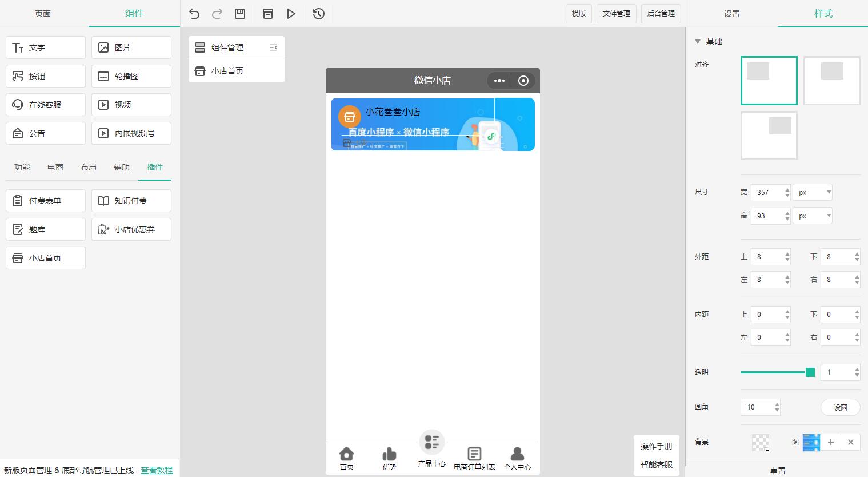
Task: Add 题库 question bank plugin
Action: (46, 229)
